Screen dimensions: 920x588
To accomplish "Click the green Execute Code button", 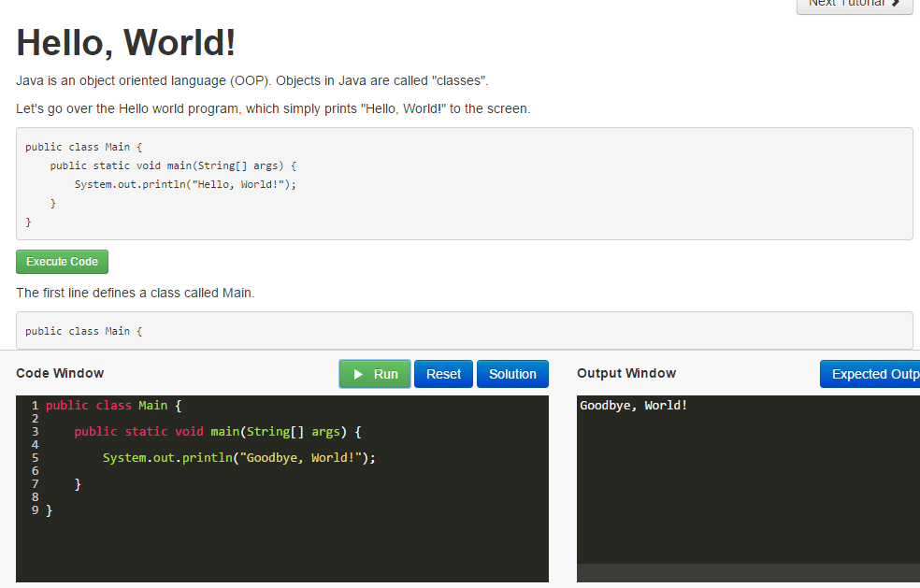I will 62,262.
